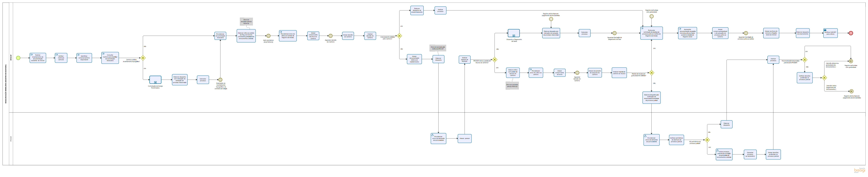
Task: Select task 'Elaborar despacho com indicação' near 'Sobrestar'
Action: point(180,80)
